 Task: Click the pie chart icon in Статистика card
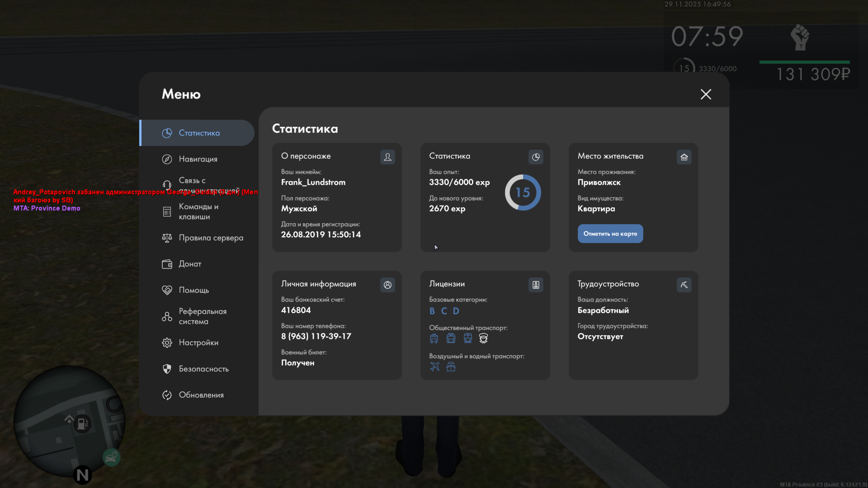(536, 157)
